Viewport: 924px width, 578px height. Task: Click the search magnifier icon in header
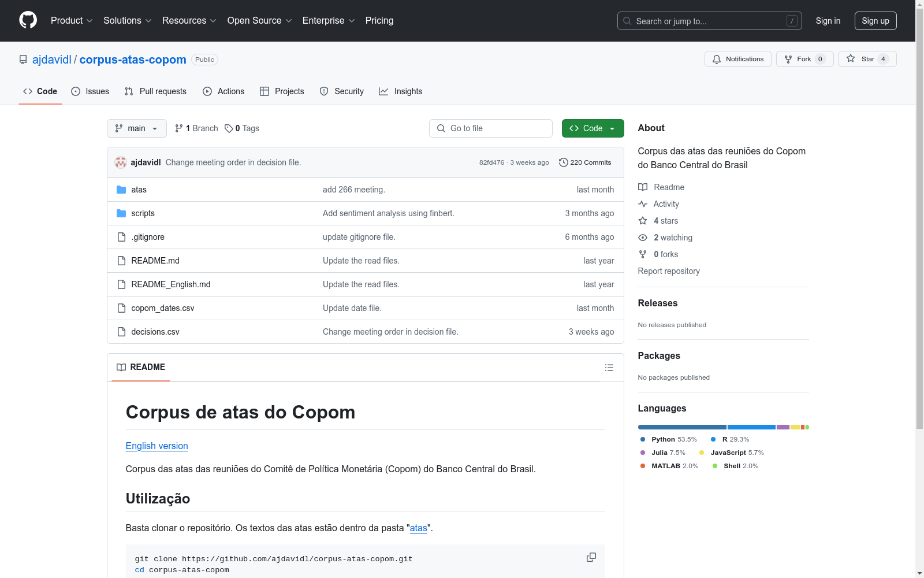point(627,21)
